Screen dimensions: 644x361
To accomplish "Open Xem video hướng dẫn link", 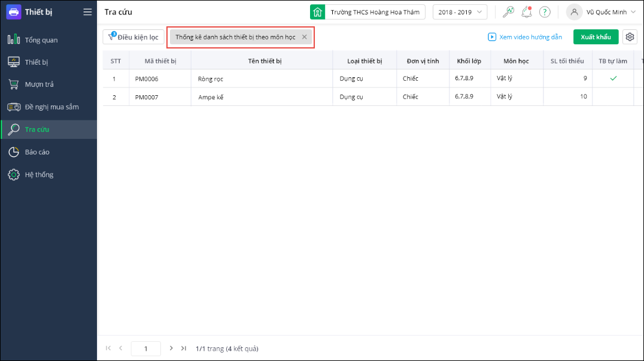I will [525, 37].
